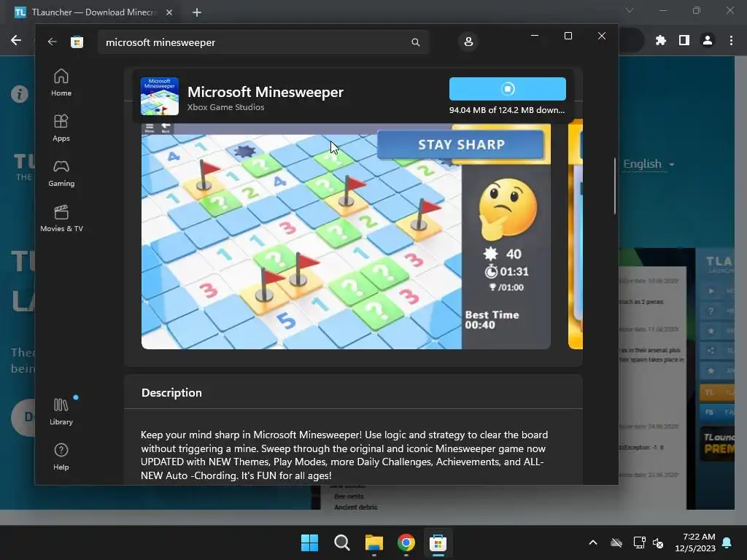The height and width of the screenshot is (560, 747).
Task: Click the OneDrive cloud tray icon
Action: point(616,542)
